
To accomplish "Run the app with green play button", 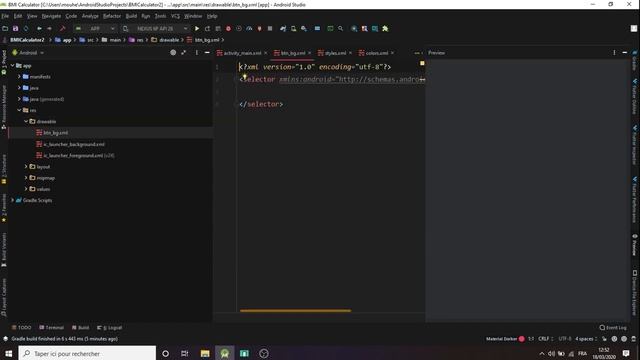I will 197,29.
